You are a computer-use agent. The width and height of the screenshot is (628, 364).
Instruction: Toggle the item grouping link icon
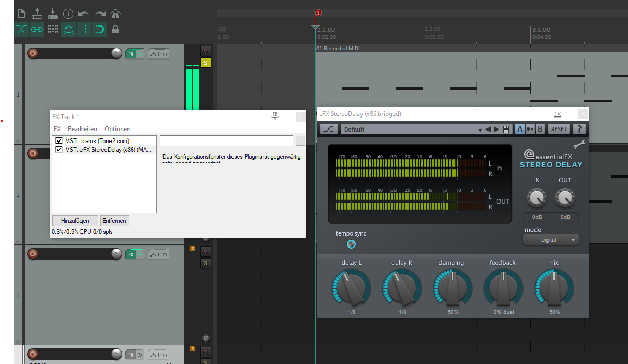[37, 29]
